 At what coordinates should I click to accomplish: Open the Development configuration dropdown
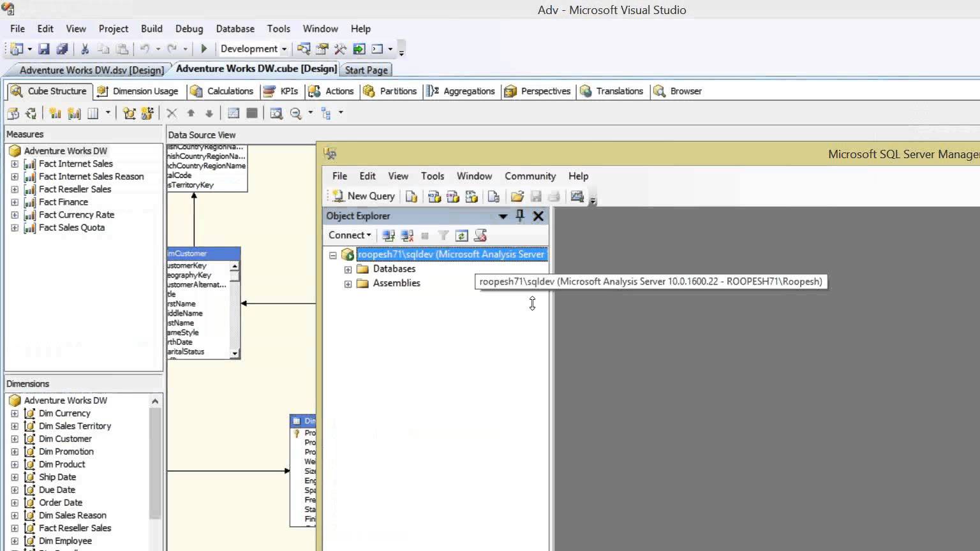coord(253,49)
